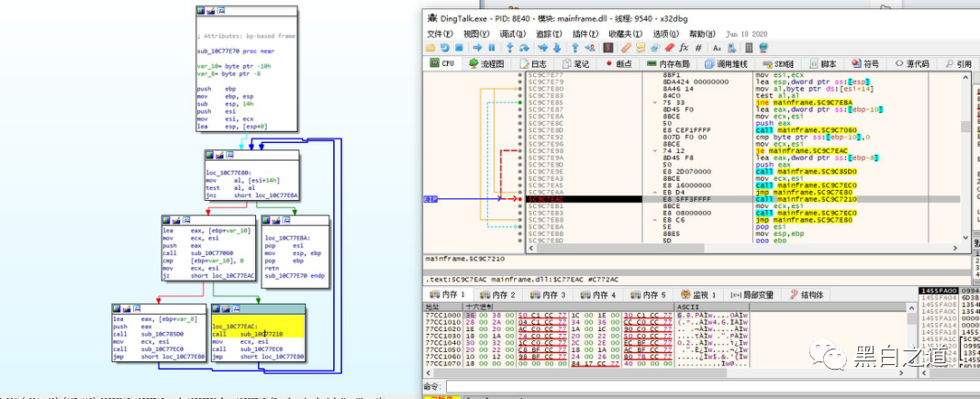The height and width of the screenshot is (399, 980).
Task: Select highlighted loc_10C77EAC node in IDA graph
Action: pyautogui.click(x=258, y=334)
